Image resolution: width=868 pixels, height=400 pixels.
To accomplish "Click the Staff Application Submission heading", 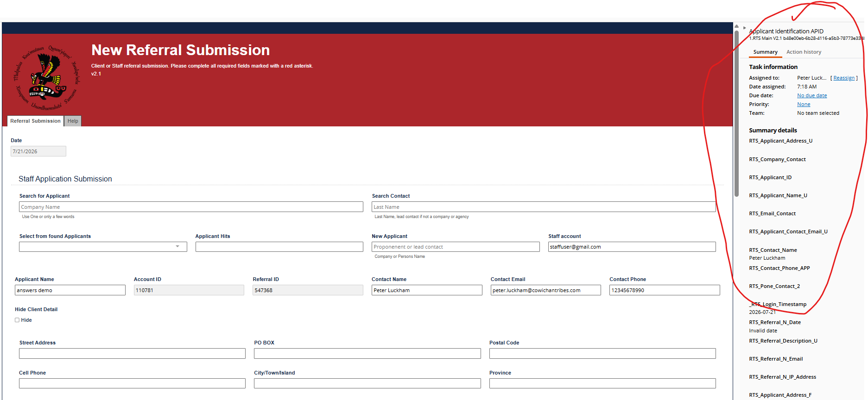I will 65,179.
